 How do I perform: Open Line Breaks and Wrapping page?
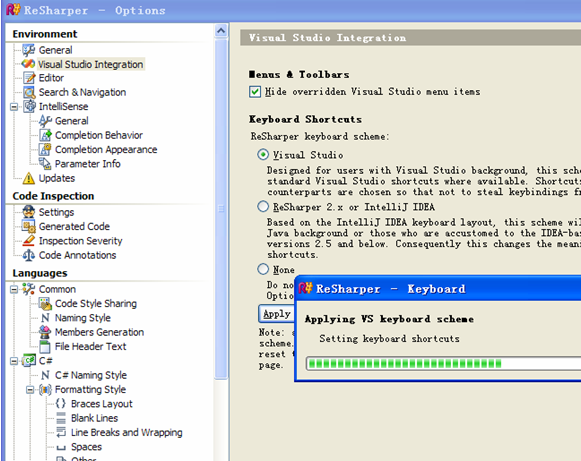point(127,432)
